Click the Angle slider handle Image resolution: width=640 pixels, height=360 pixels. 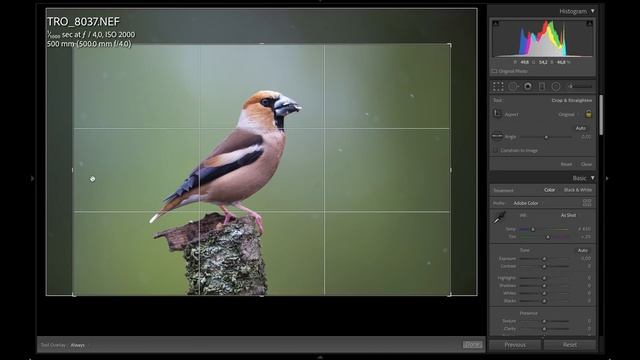coord(546,137)
